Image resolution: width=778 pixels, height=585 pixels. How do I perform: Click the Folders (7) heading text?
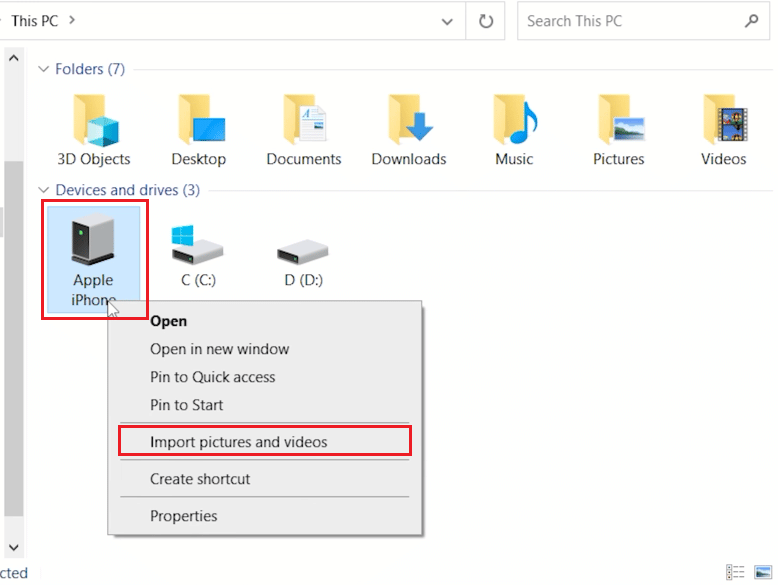[x=90, y=69]
